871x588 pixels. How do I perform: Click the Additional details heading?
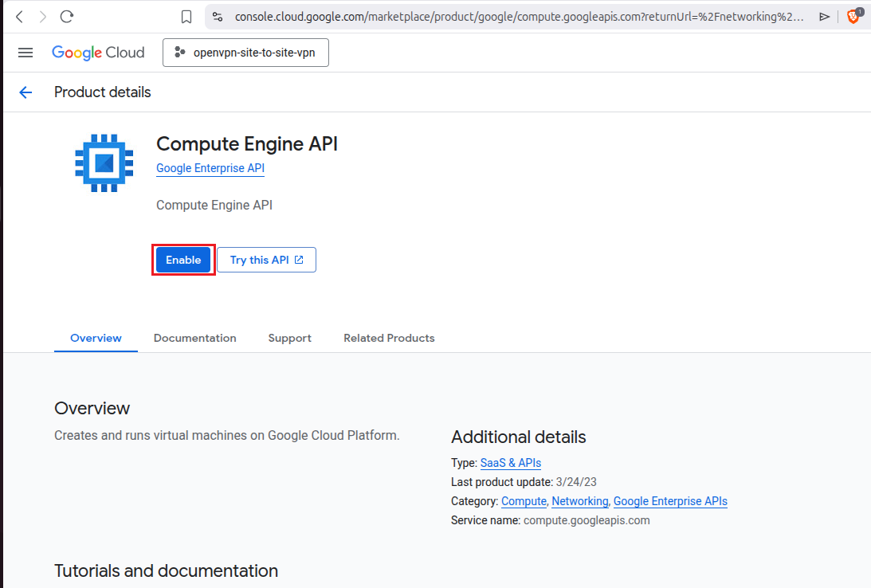click(x=518, y=437)
